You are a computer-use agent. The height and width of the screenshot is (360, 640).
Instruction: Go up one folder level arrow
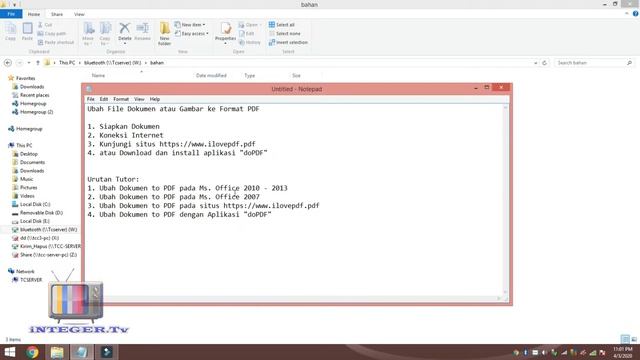[x=38, y=63]
